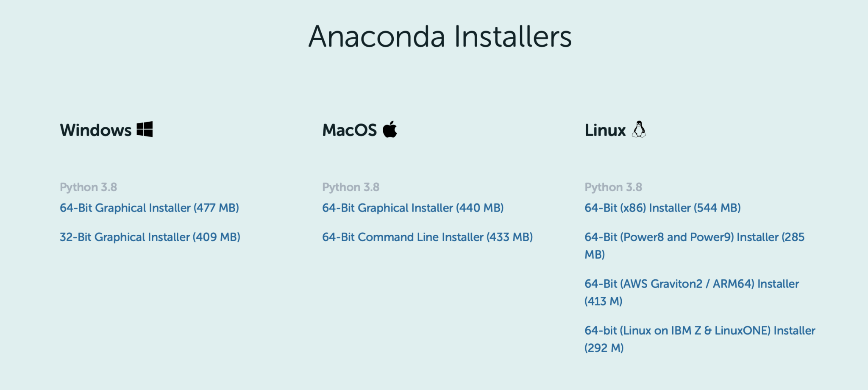Click the MacOS section heading

349,130
